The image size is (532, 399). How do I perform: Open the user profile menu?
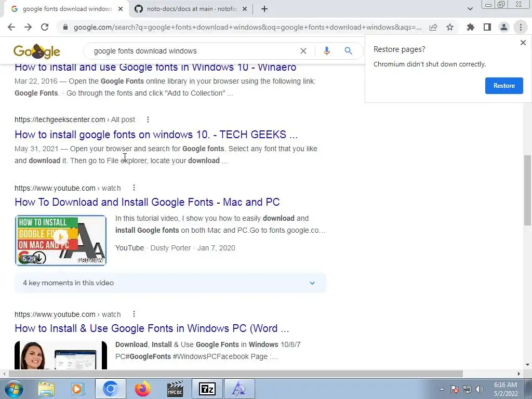coord(504,27)
